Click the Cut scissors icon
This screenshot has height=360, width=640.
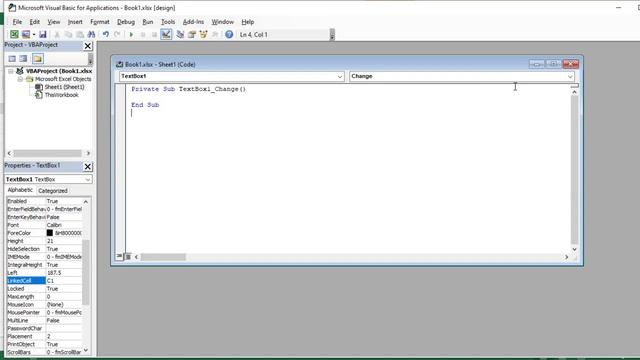click(x=57, y=35)
